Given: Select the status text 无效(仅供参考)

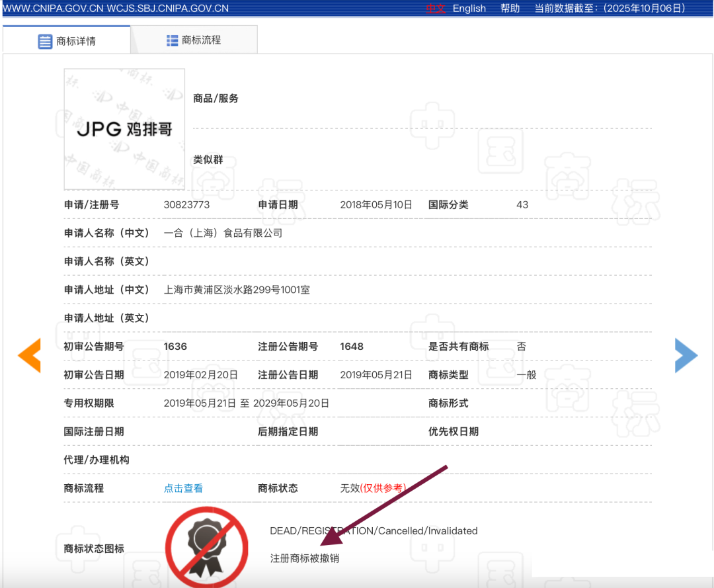Looking at the screenshot, I should (x=373, y=488).
